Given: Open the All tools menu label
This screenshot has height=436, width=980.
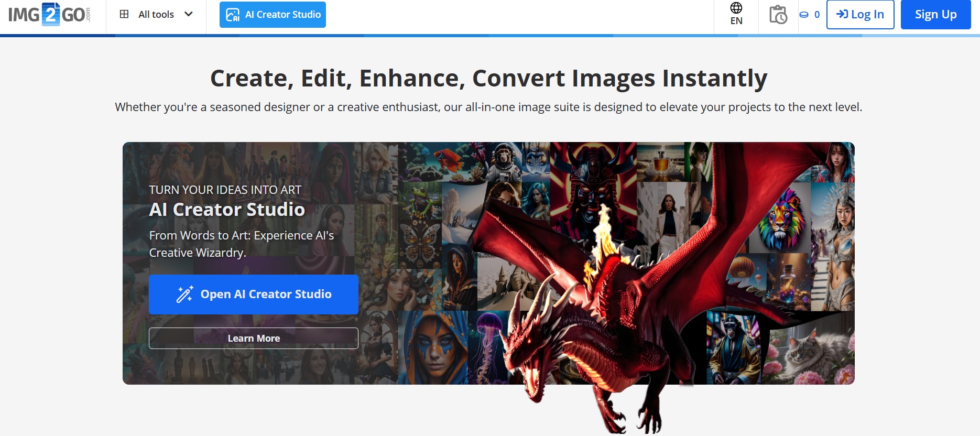Looking at the screenshot, I should 156,15.
